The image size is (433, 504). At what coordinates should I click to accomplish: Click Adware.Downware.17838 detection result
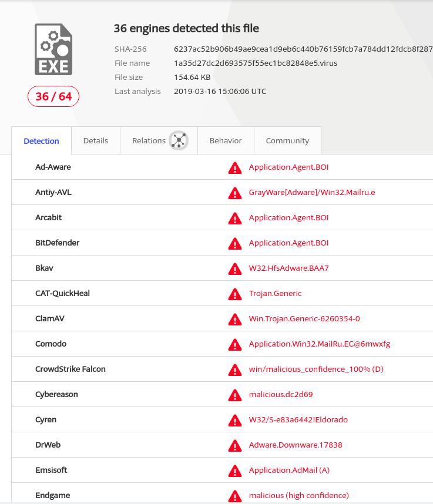[x=296, y=445]
